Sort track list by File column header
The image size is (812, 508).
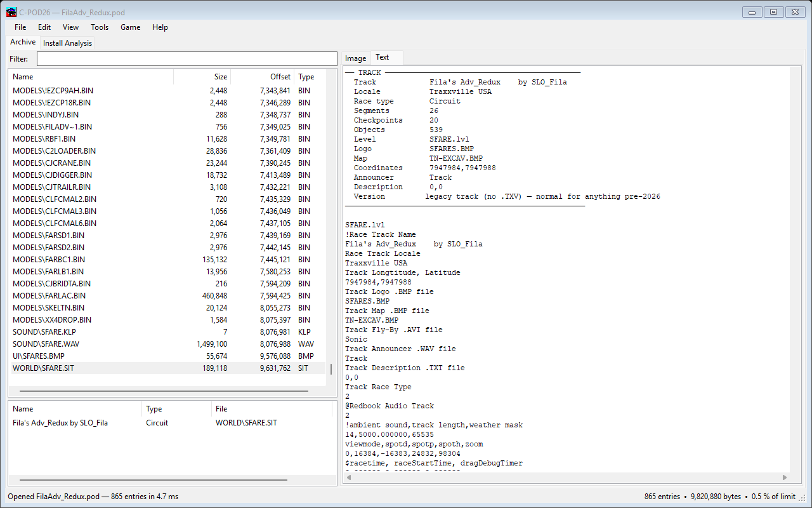(x=272, y=409)
